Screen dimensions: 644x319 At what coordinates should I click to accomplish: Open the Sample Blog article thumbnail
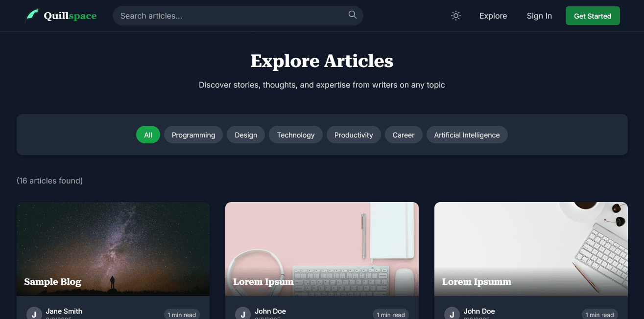113,249
